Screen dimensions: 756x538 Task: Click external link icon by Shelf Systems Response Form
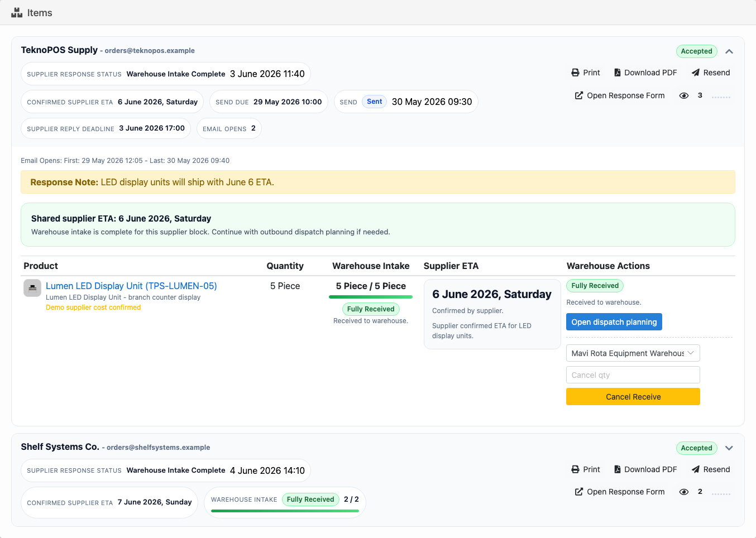coord(579,492)
